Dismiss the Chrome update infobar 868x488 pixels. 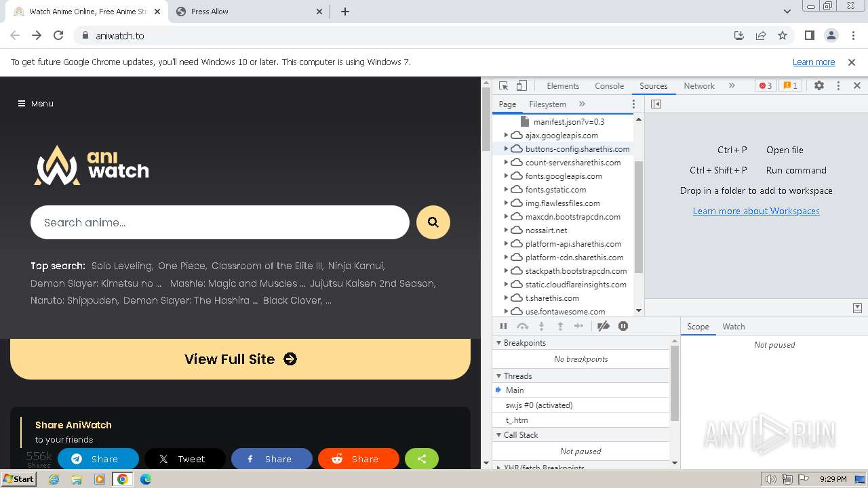click(x=852, y=62)
